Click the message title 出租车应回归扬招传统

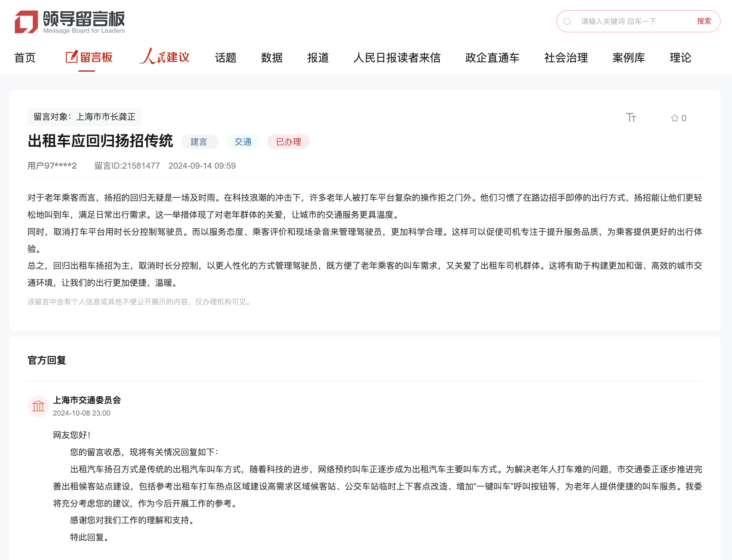100,141
